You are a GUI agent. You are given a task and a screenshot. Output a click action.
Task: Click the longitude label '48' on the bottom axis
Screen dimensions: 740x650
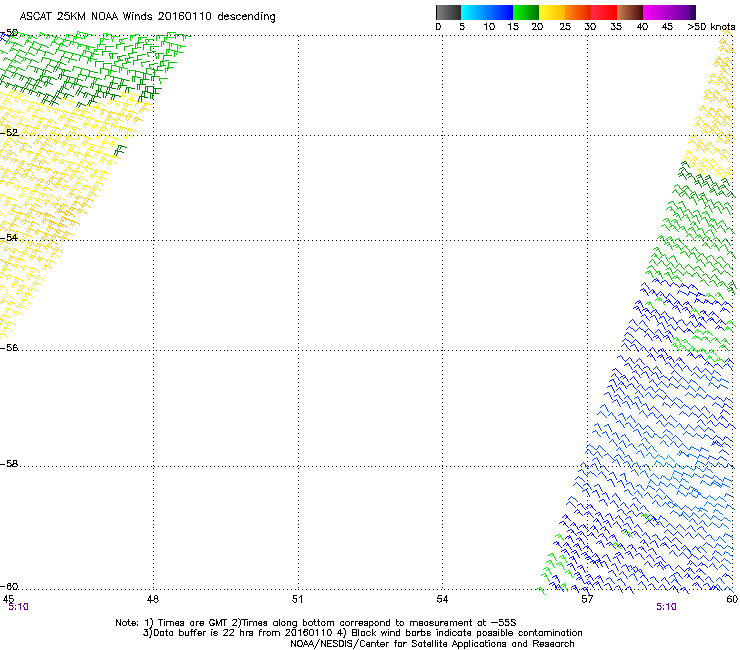153,599
